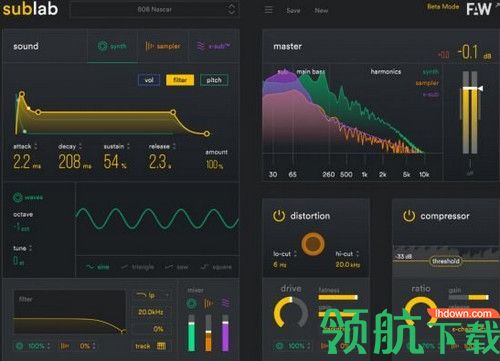The image size is (500, 361).
Task: Select the vol envelope button
Action: click(x=149, y=80)
